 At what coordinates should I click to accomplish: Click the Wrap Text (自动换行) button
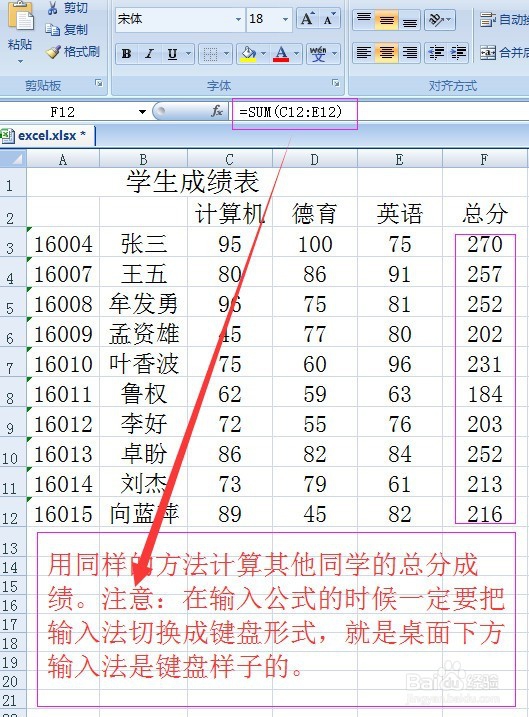coord(504,20)
